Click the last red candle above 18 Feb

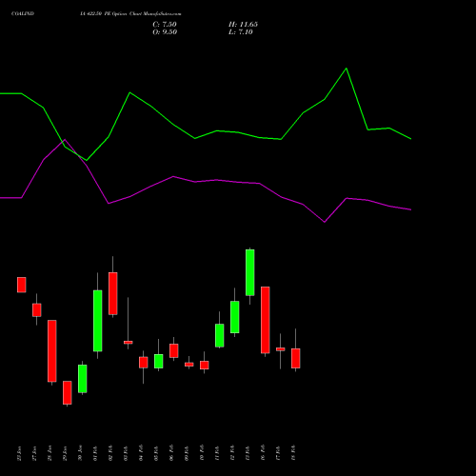[296, 358]
